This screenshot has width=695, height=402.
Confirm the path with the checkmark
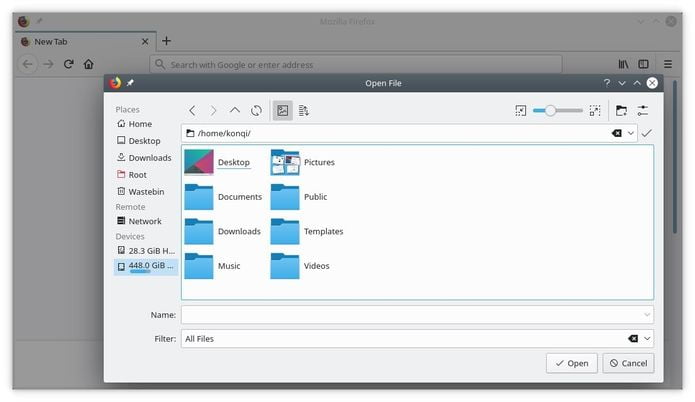647,133
